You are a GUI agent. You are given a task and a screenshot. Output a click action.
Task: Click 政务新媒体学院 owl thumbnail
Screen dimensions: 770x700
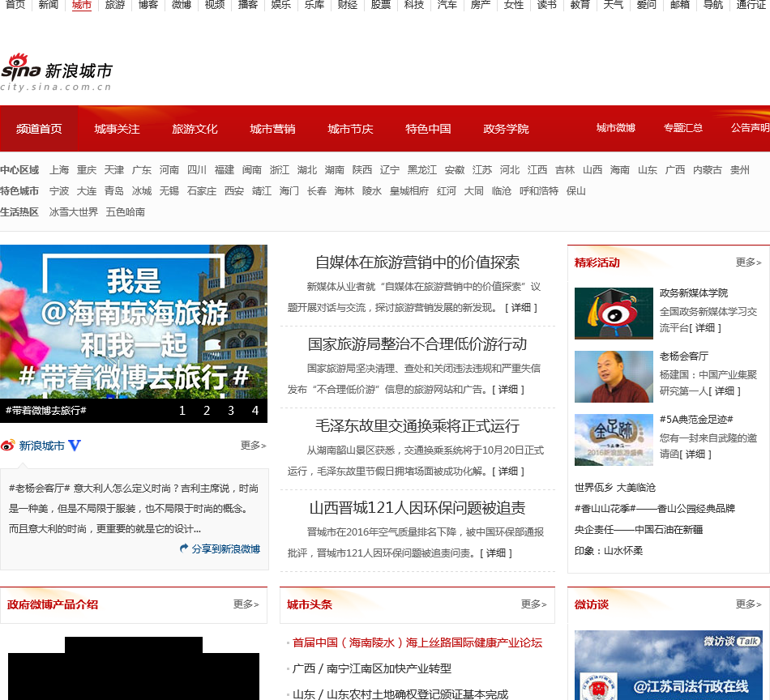point(614,314)
